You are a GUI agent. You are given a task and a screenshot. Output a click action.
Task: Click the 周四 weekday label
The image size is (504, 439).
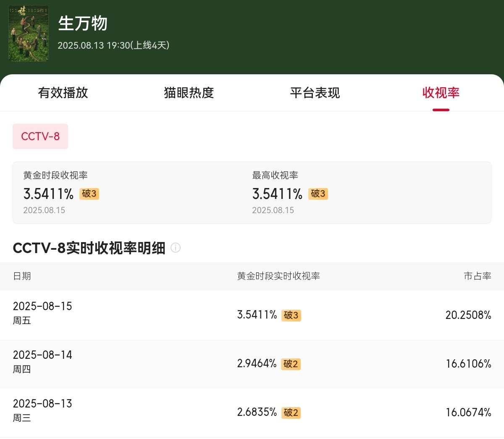(22, 370)
